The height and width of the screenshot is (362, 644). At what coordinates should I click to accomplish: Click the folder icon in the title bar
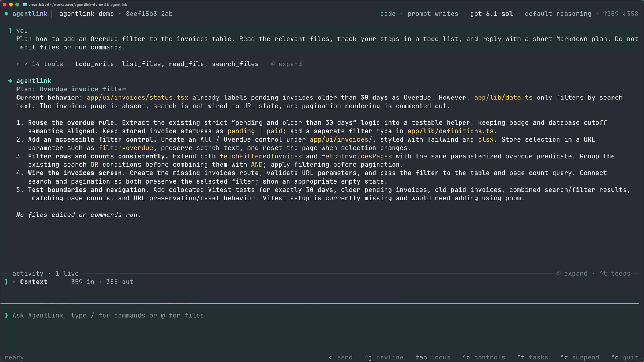click(25, 4)
